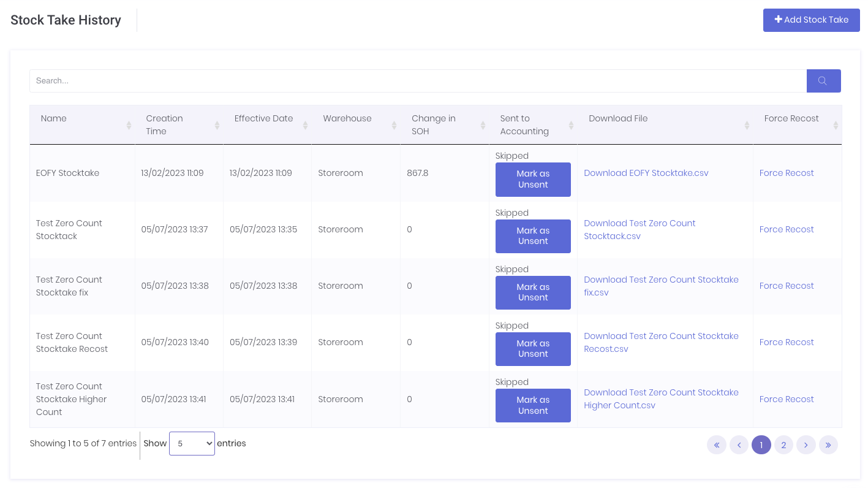Go to first page double-chevron
The image size is (868, 488).
point(716,445)
